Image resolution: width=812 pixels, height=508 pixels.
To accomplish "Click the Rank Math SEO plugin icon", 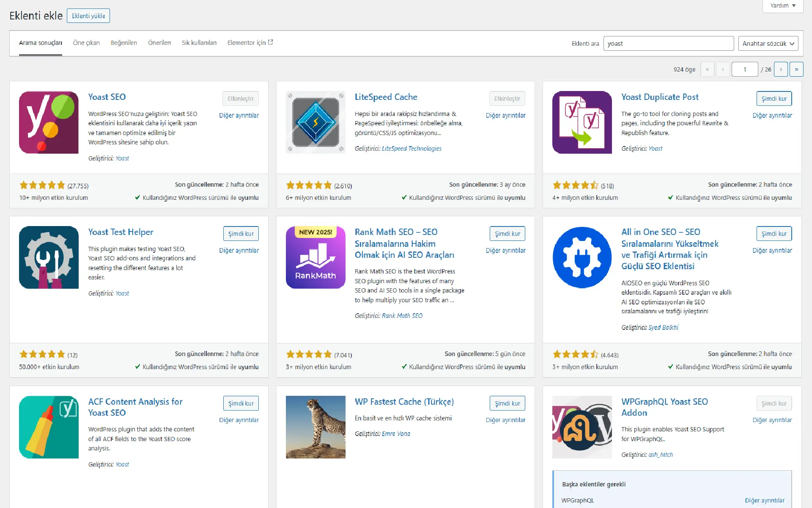I will 315,257.
